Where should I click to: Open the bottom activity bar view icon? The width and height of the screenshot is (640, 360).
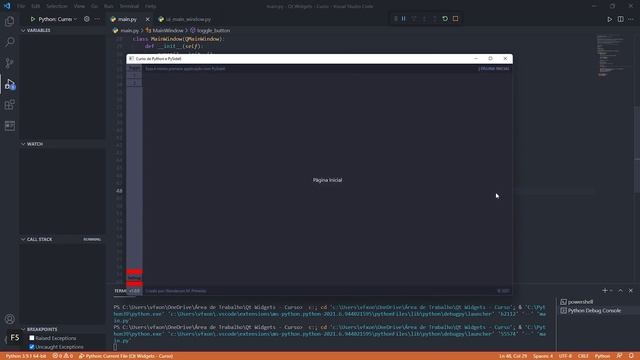coord(10,126)
